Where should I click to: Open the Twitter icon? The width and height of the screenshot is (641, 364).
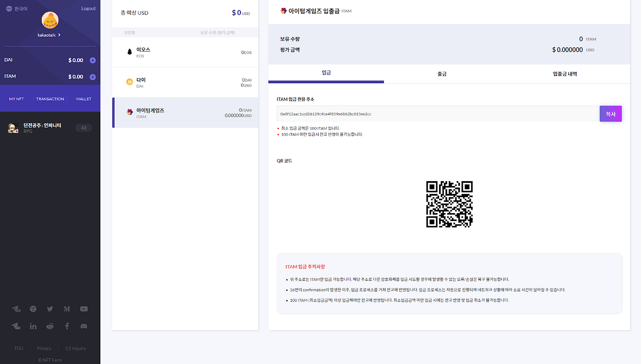tap(50, 309)
